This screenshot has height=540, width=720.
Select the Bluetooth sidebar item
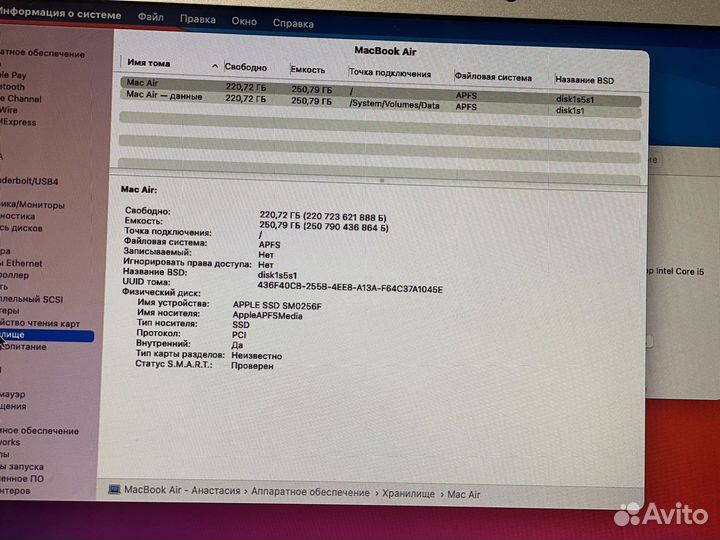pos(12,87)
